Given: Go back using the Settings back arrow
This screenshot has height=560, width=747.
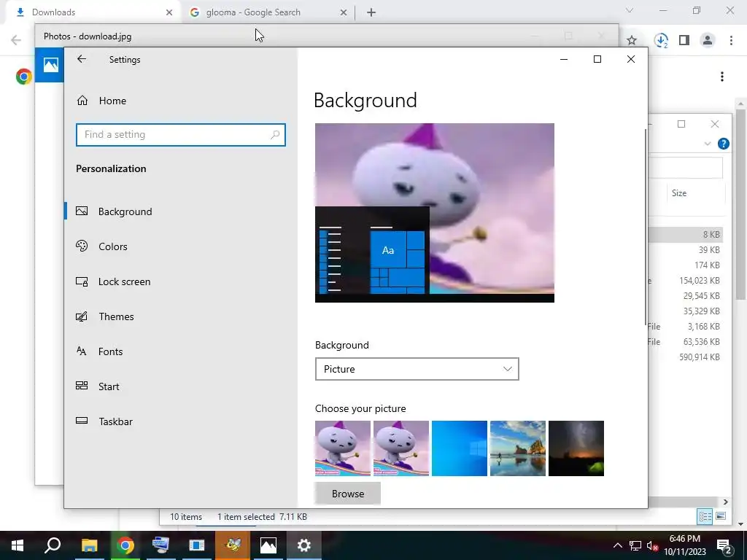Looking at the screenshot, I should [x=82, y=59].
